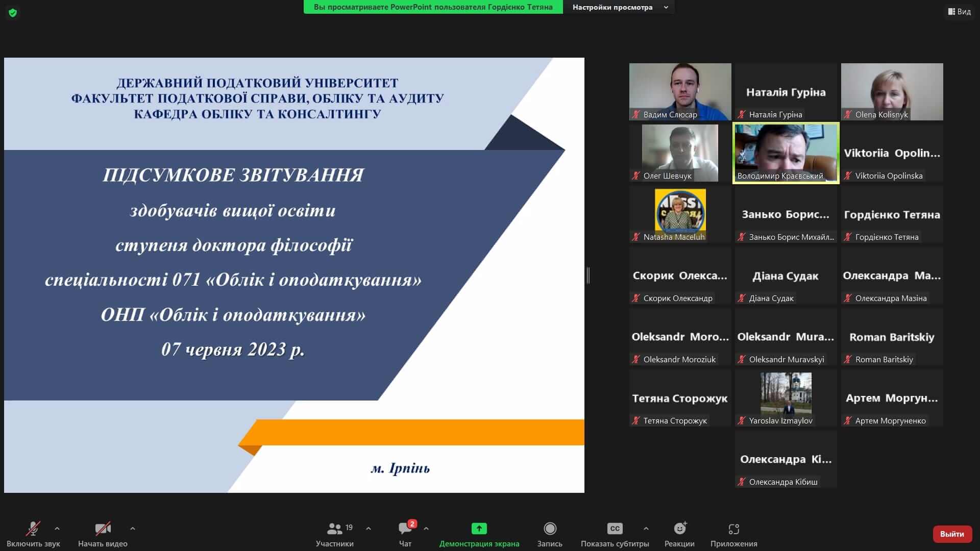This screenshot has width=980, height=551.
Task: Open video options arrow next to camera
Action: 133,529
